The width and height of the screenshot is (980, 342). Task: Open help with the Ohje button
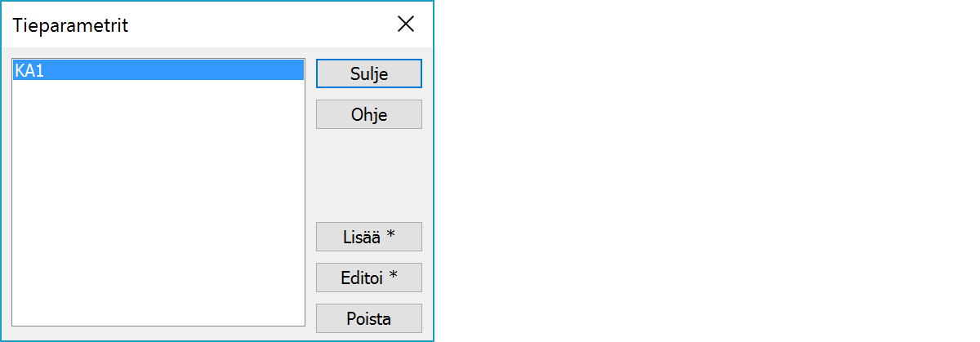tap(368, 114)
